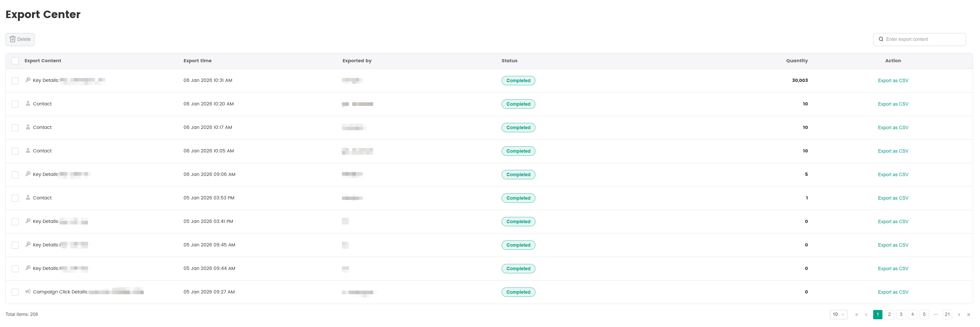Jump to last page arrow
Image resolution: width=980 pixels, height=327 pixels.
pos(968,314)
